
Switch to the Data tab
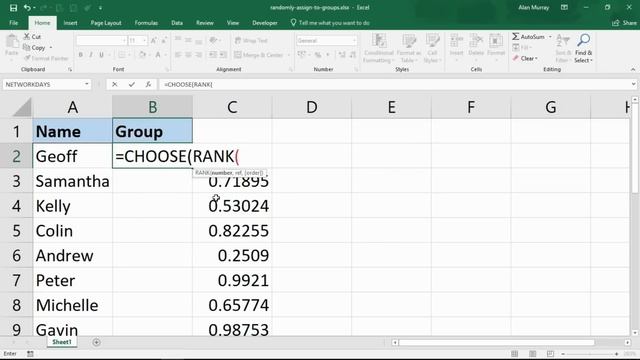click(x=177, y=23)
